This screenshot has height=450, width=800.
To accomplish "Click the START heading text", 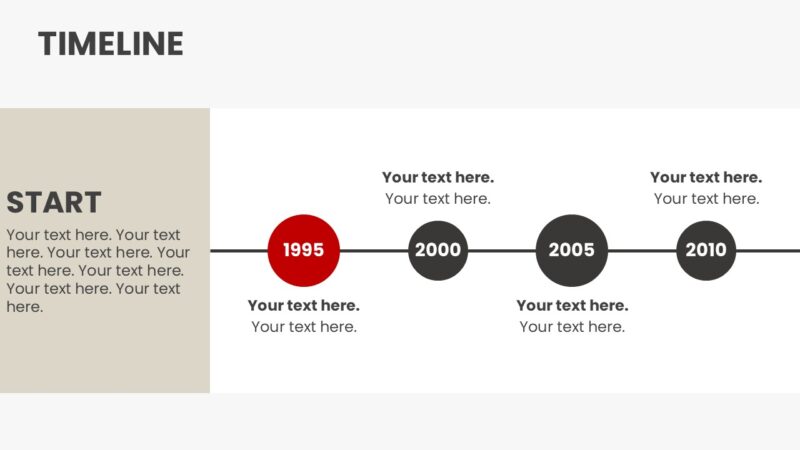I will pyautogui.click(x=54, y=203).
